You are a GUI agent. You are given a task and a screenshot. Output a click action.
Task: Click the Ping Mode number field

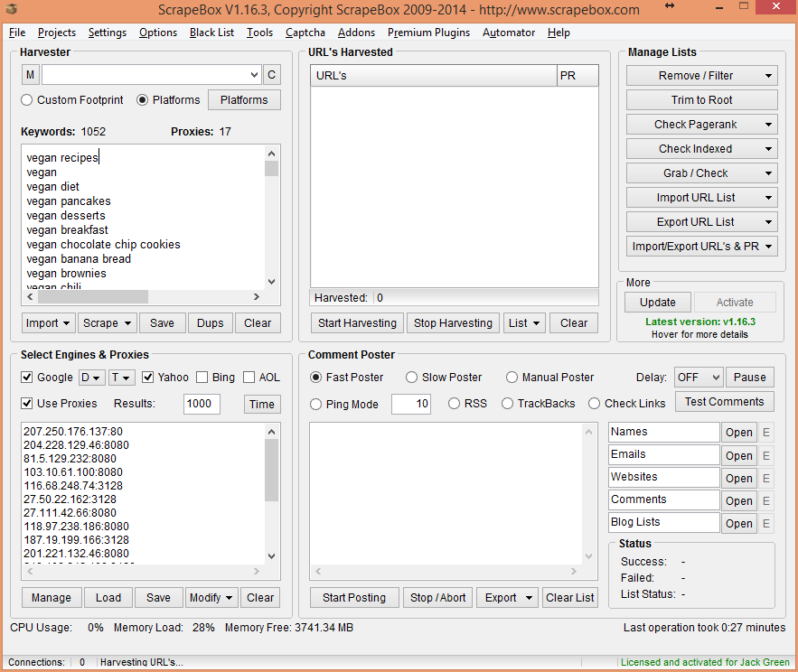411,404
